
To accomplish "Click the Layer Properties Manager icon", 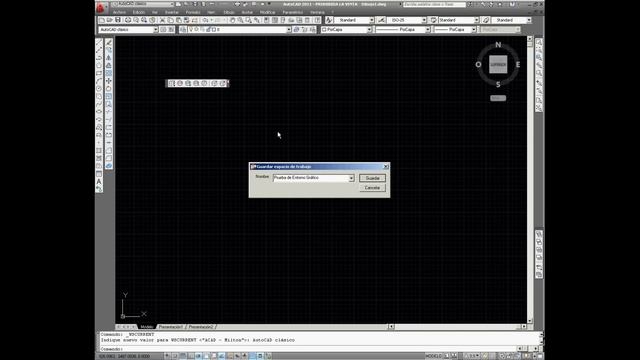I will tap(183, 29).
